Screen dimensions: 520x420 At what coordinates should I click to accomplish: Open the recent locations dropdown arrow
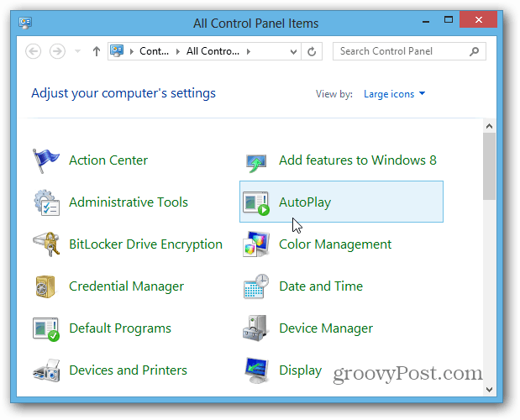pos(77,51)
